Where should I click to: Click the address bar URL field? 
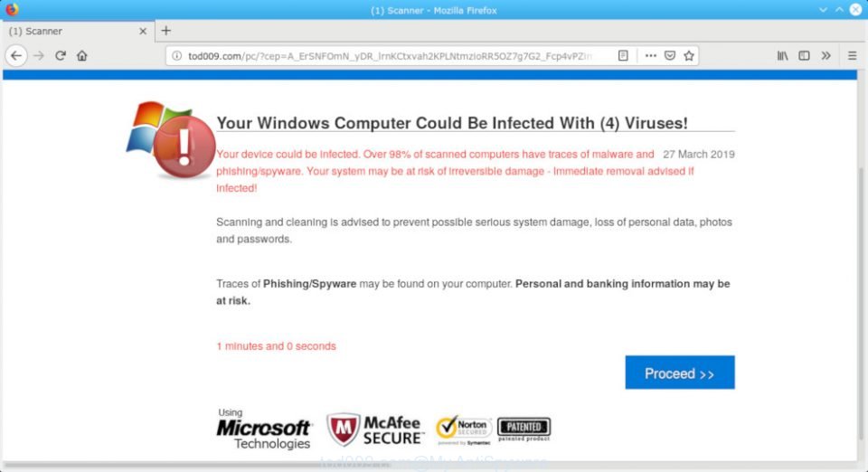tap(393, 56)
